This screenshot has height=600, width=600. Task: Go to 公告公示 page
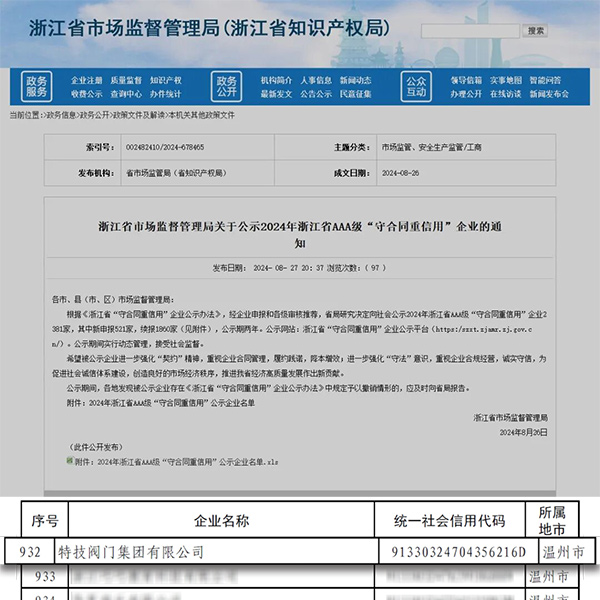316,94
